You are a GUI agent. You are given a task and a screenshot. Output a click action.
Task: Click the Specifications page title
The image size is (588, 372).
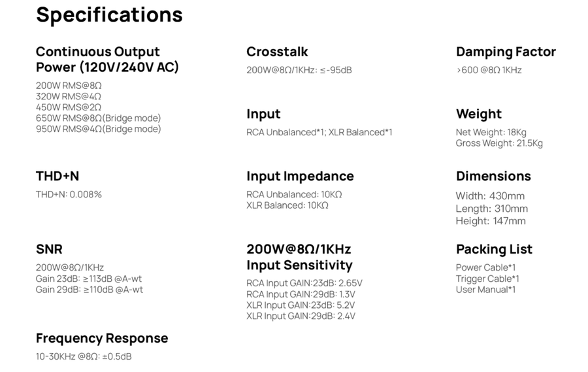pos(109,14)
